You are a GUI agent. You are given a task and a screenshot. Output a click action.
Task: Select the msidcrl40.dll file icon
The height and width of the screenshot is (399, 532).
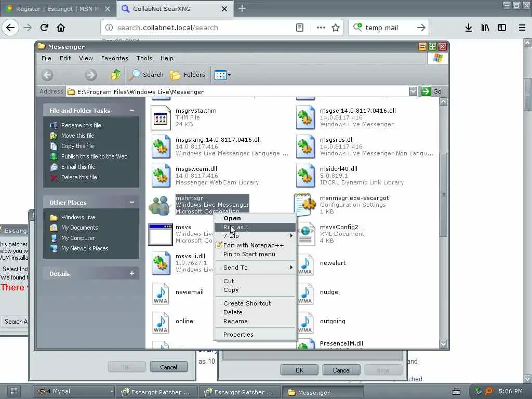[x=305, y=176]
